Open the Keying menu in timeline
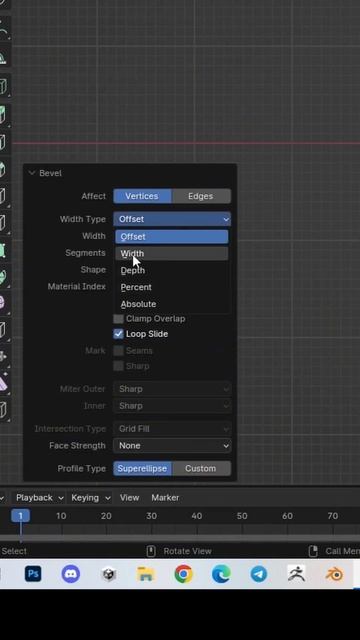 point(90,498)
